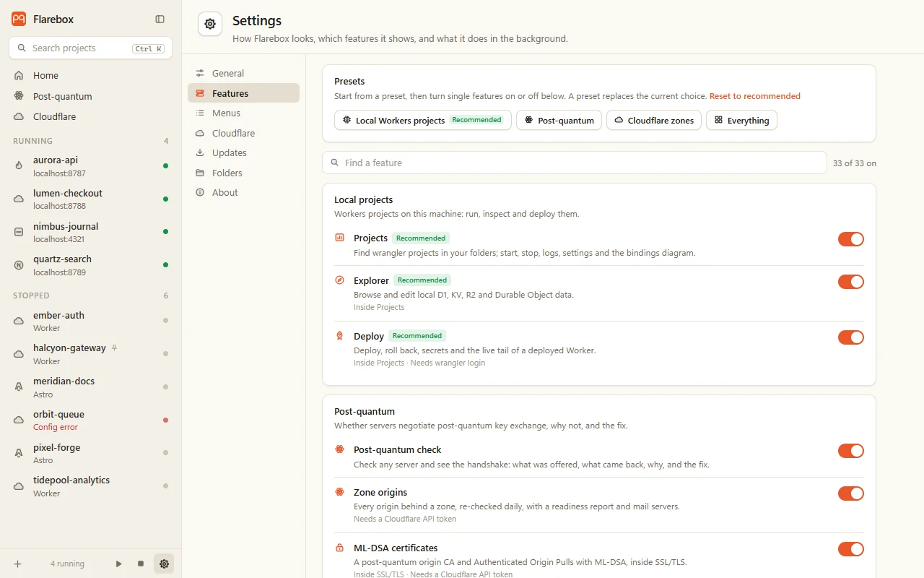Click the Post-quantum atom icon in sidebar
This screenshot has width=924, height=578.
pos(19,96)
